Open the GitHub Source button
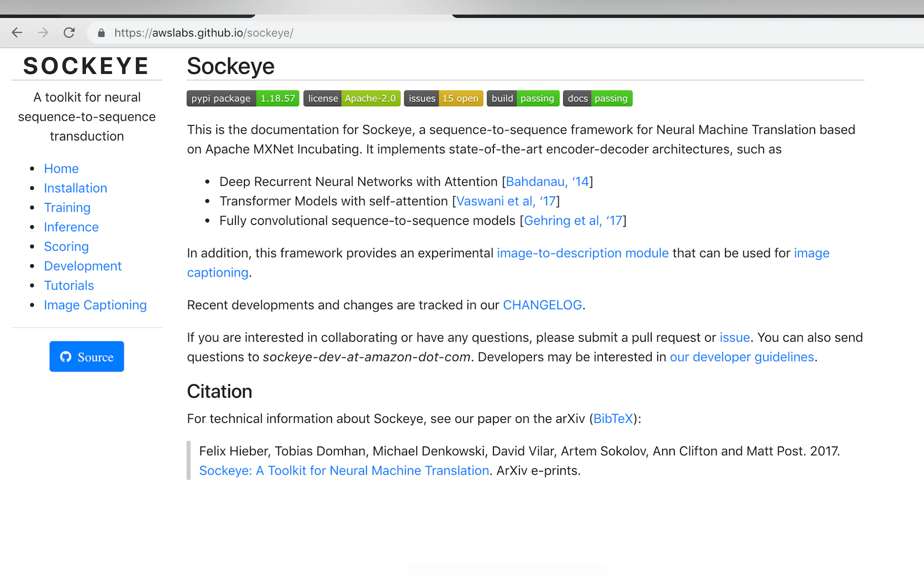Image resolution: width=924 pixels, height=578 pixels. [87, 356]
